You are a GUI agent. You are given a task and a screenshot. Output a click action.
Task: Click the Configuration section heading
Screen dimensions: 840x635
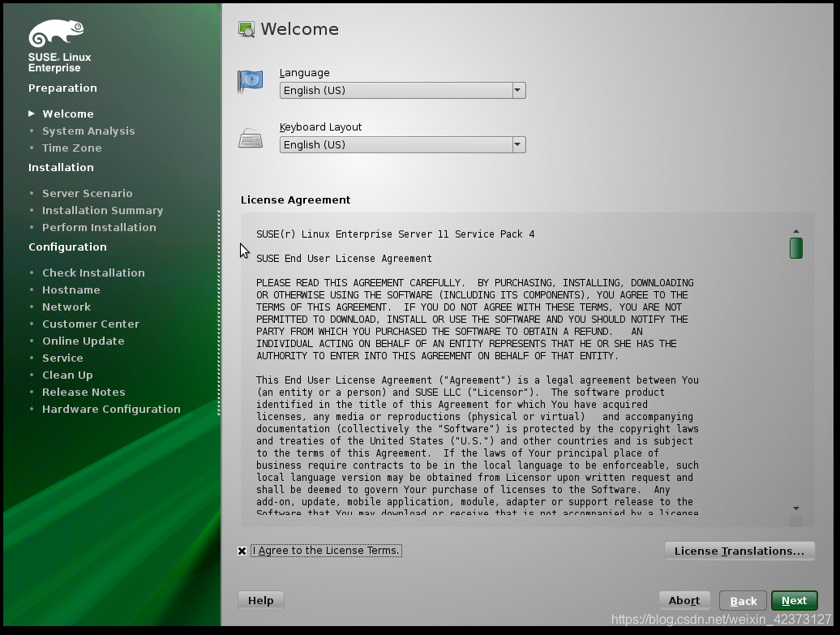[67, 247]
